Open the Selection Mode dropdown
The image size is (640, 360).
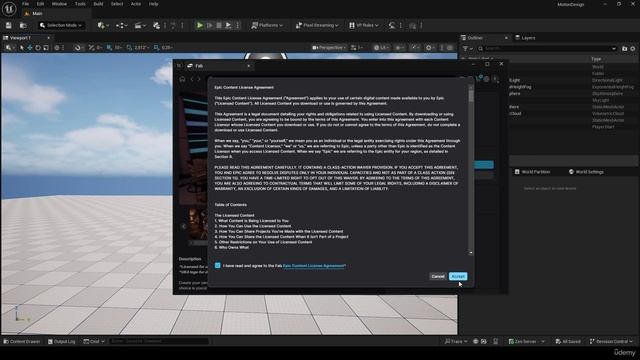click(x=61, y=25)
